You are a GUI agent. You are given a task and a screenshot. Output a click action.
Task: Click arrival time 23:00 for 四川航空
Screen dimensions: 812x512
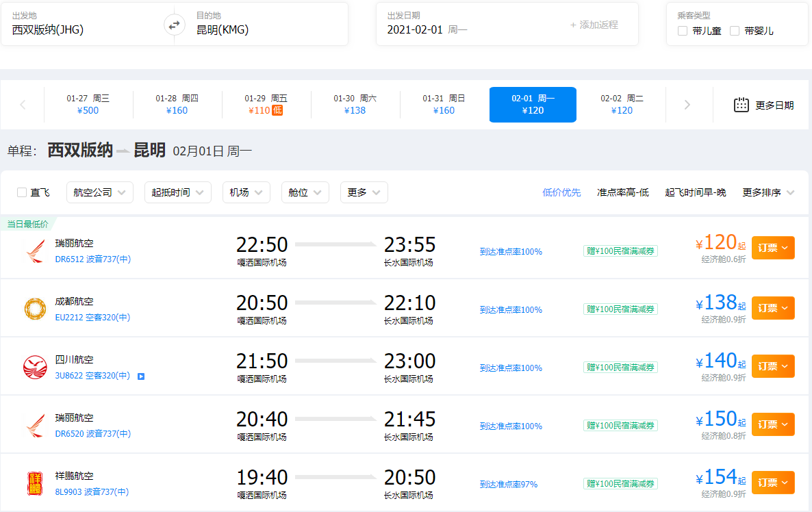coord(409,361)
